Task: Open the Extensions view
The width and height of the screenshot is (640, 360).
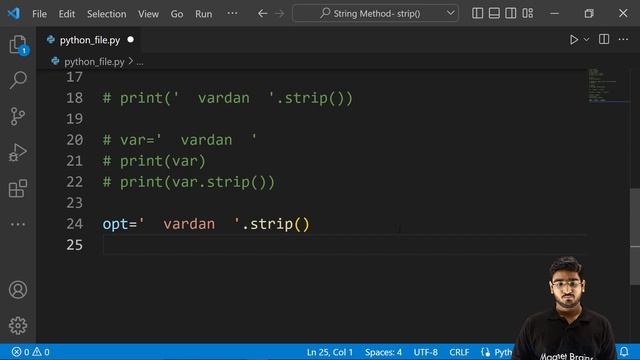Action: (18, 188)
